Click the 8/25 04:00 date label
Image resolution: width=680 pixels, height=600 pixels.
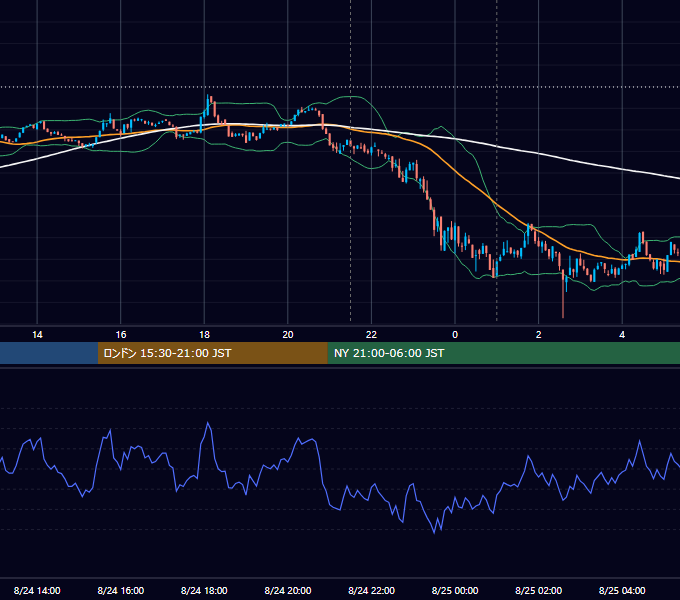tap(622, 590)
